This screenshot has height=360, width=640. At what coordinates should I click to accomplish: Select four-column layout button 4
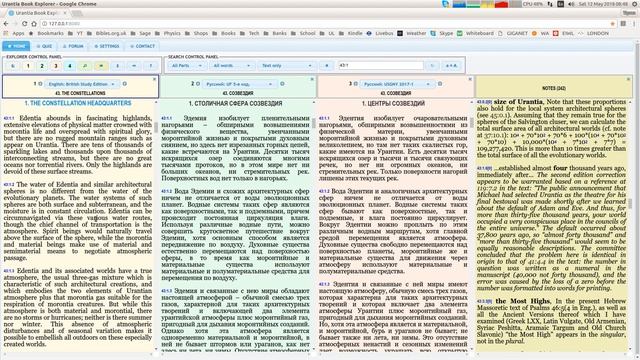click(70, 66)
